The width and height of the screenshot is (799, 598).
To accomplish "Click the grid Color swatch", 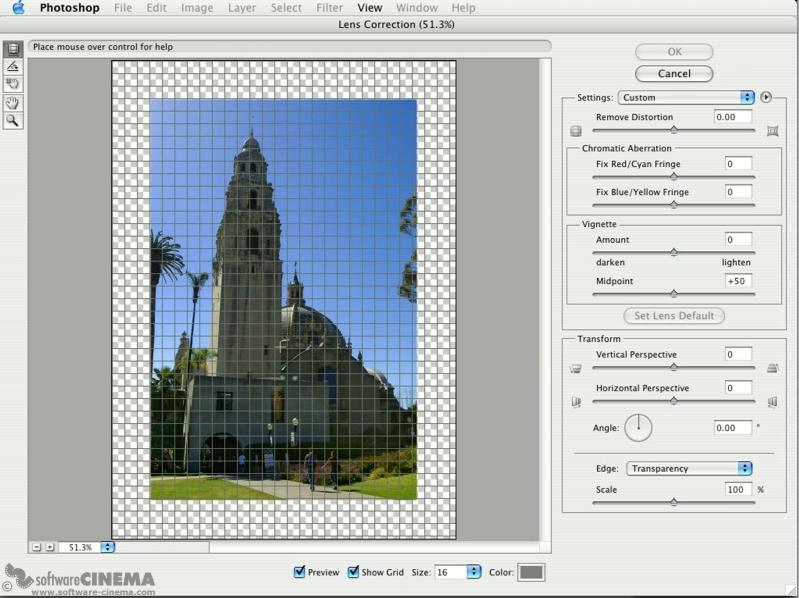I will (531, 572).
